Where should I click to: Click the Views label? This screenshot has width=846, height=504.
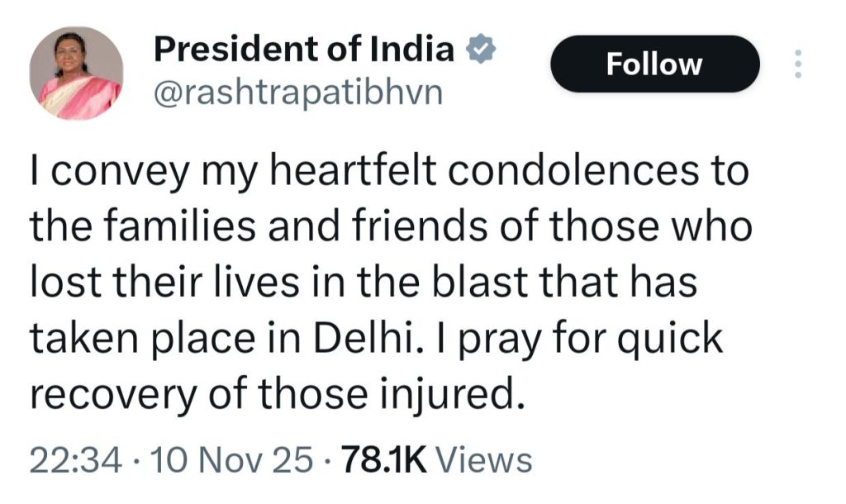pos(483,459)
